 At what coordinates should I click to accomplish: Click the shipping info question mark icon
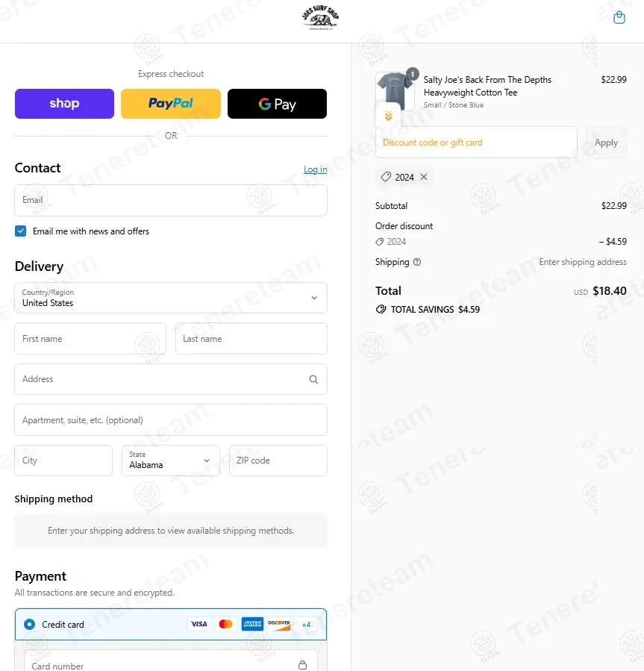coord(417,262)
